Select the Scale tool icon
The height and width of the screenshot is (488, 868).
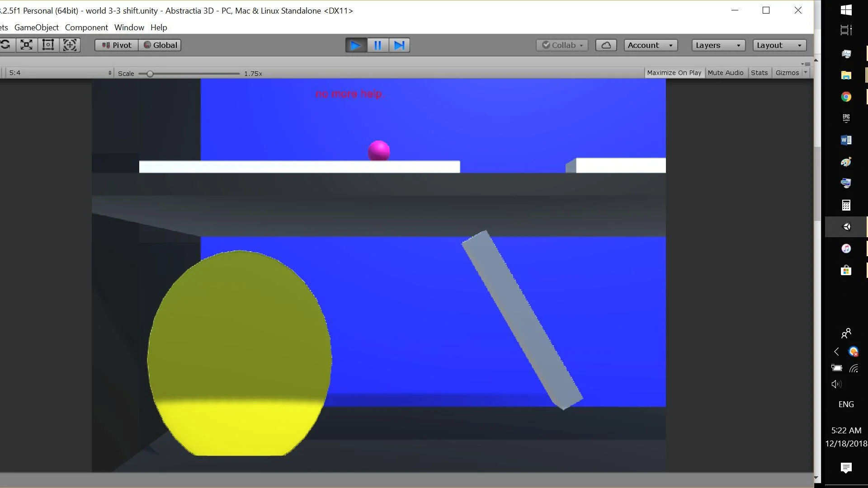(27, 45)
